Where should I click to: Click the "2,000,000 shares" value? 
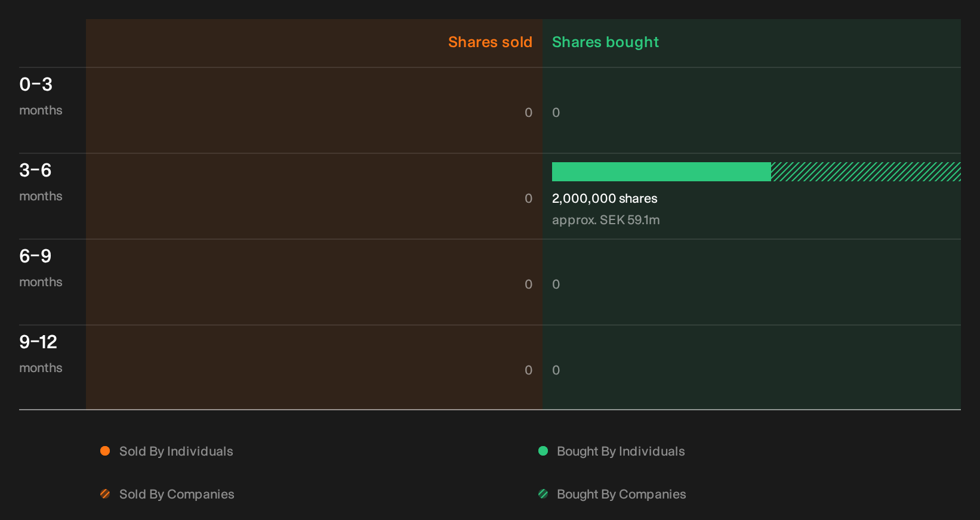605,199
